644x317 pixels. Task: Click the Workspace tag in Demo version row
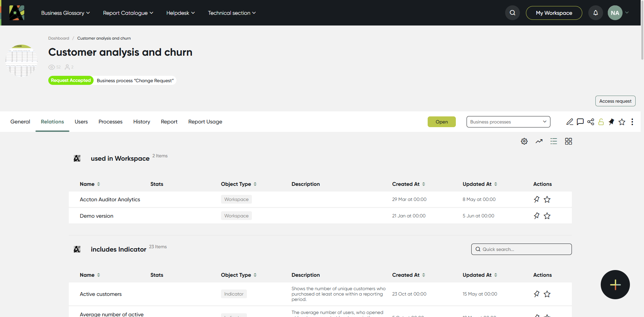236,216
